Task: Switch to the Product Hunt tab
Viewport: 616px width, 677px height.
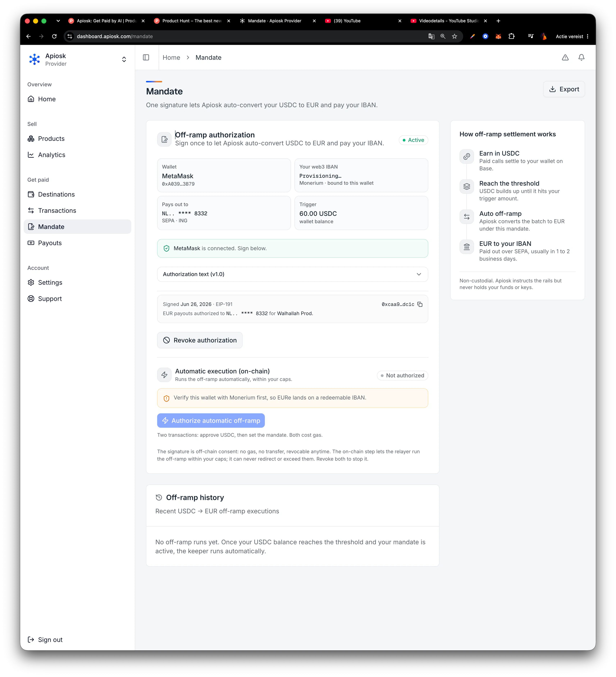Action: tap(192, 21)
